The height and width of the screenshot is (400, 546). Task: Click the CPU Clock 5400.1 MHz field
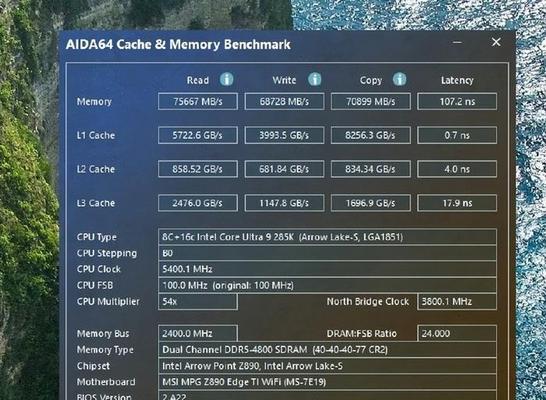point(327,269)
